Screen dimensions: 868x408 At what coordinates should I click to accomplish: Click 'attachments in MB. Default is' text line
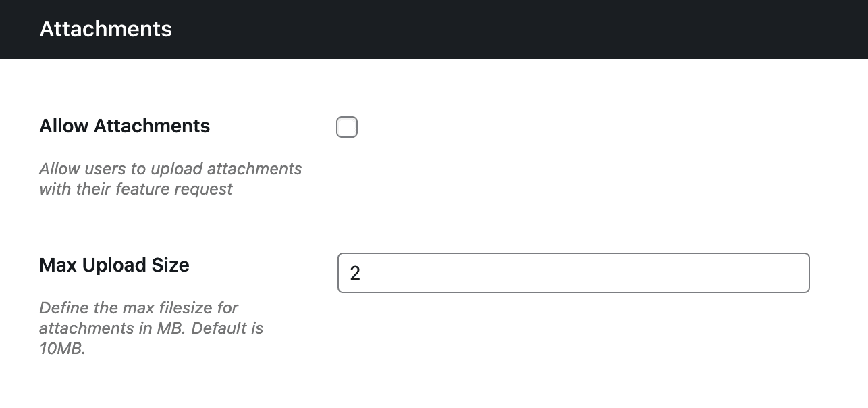[x=151, y=328]
